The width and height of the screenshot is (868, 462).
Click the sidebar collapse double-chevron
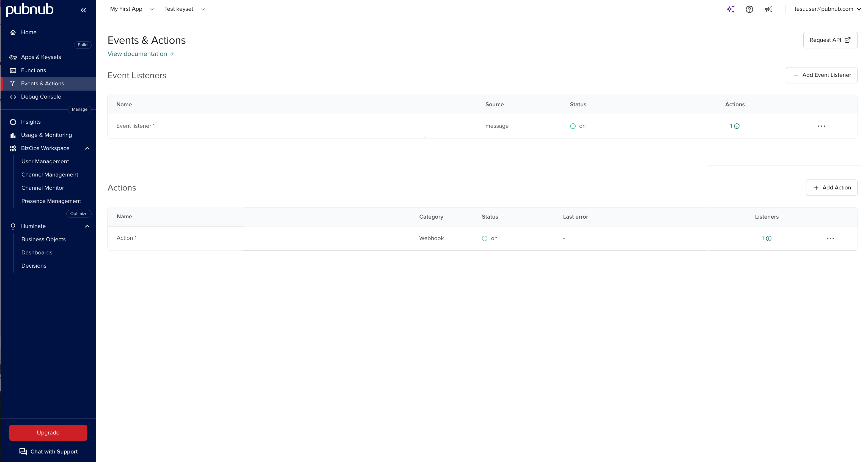(x=83, y=10)
